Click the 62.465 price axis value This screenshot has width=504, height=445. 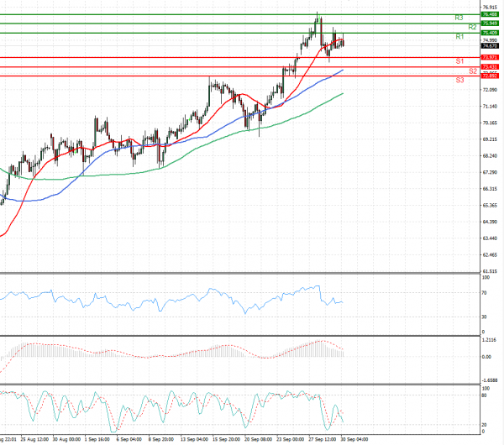490,255
